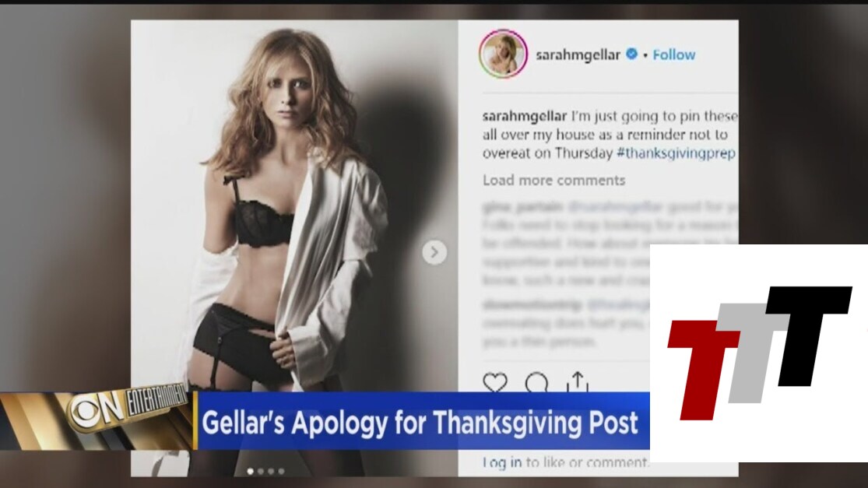Screen dimensions: 868x488
Task: Select the active first carousel dot
Action: (250, 472)
